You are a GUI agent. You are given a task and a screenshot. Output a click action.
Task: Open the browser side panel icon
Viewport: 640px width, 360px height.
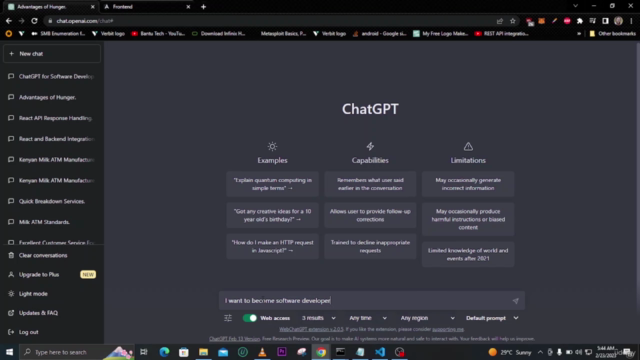tap(605, 21)
